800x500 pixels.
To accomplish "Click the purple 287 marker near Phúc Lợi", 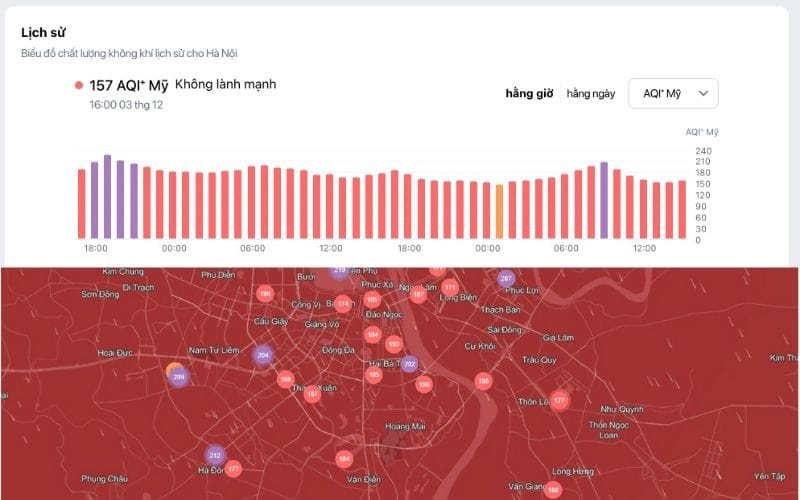I will [x=506, y=278].
